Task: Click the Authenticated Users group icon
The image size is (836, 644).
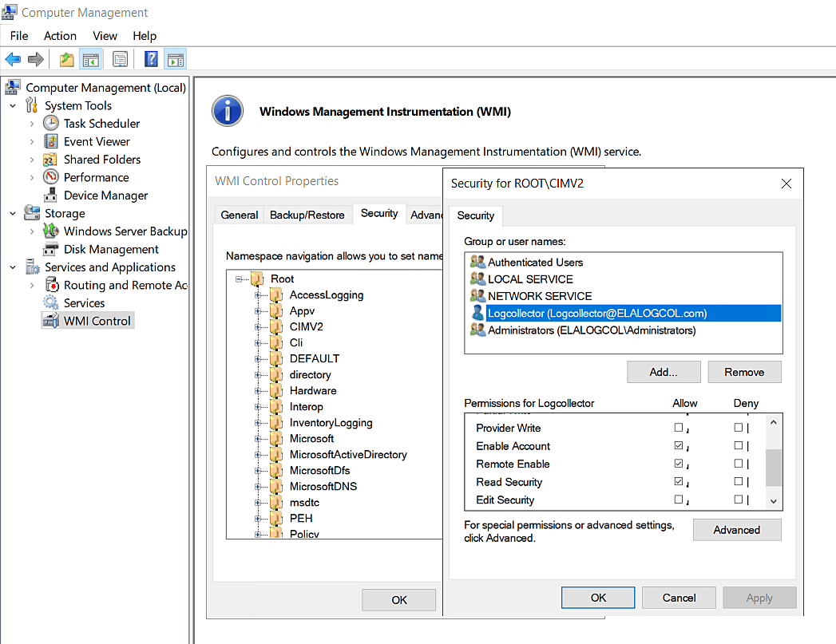Action: (x=477, y=262)
